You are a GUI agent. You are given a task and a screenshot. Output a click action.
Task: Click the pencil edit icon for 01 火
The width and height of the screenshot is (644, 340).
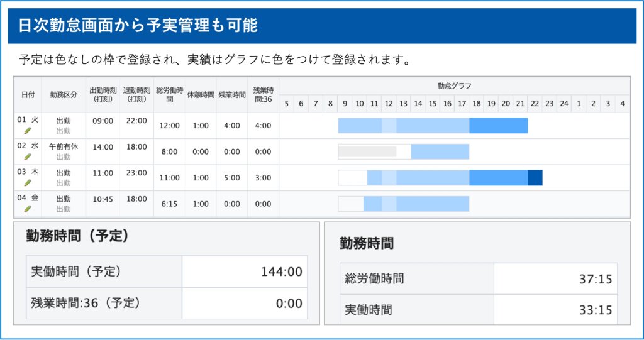[27, 131]
